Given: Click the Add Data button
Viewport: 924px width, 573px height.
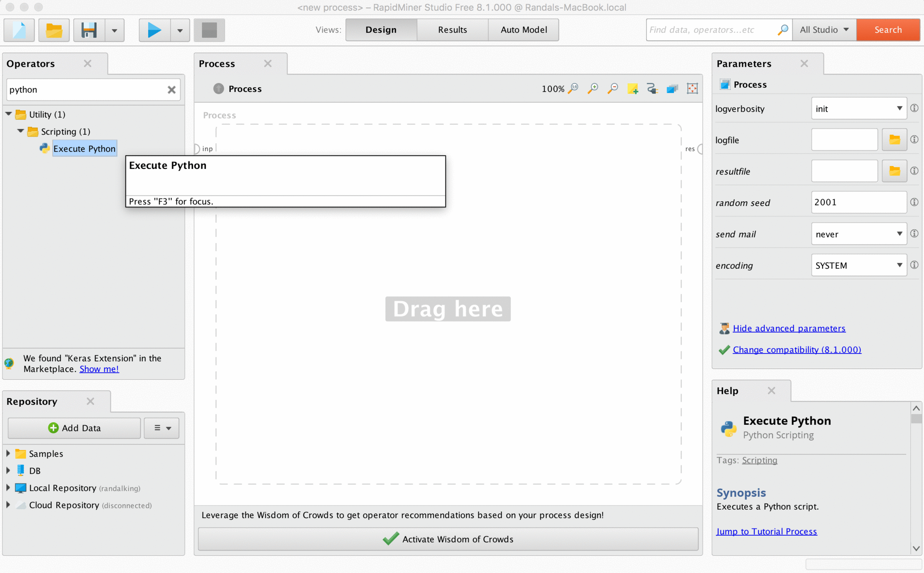Looking at the screenshot, I should 74,428.
